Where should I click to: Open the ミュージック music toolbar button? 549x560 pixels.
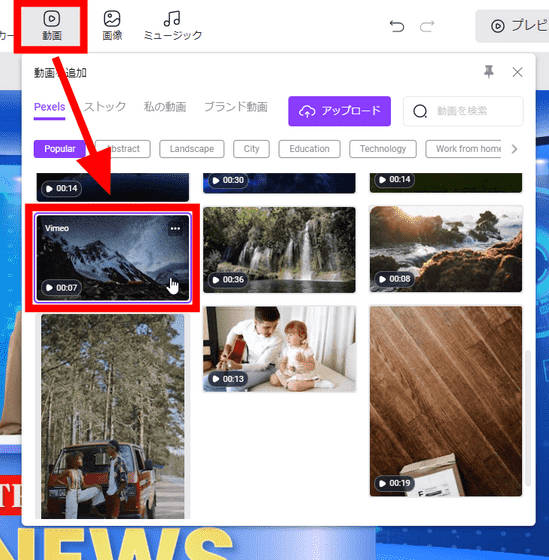pos(173,26)
